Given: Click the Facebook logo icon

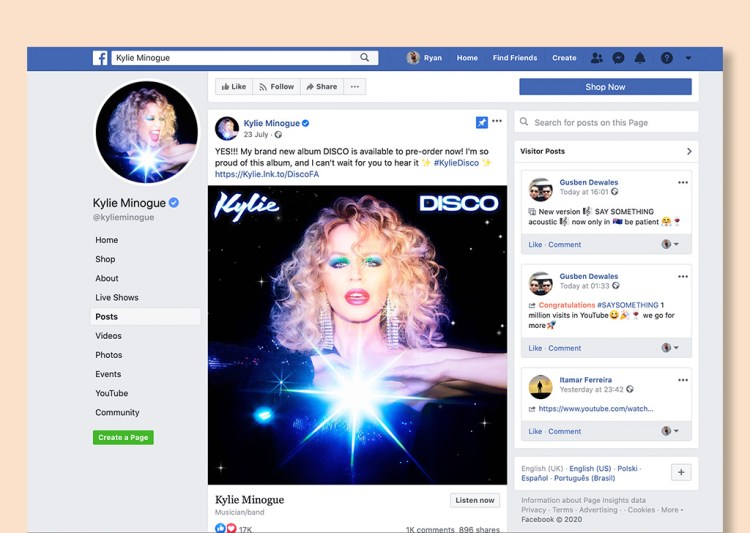Looking at the screenshot, I should 100,58.
